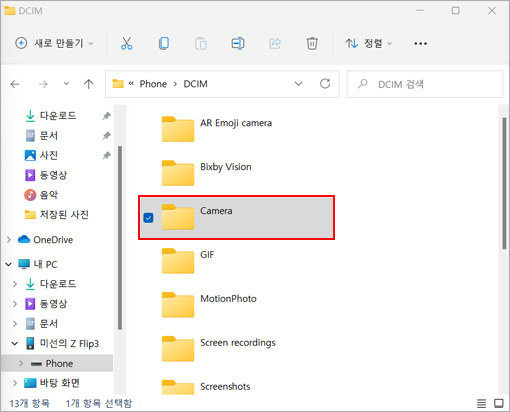Click the Paste clipboard icon
Image resolution: width=510 pixels, height=412 pixels.
tap(201, 44)
